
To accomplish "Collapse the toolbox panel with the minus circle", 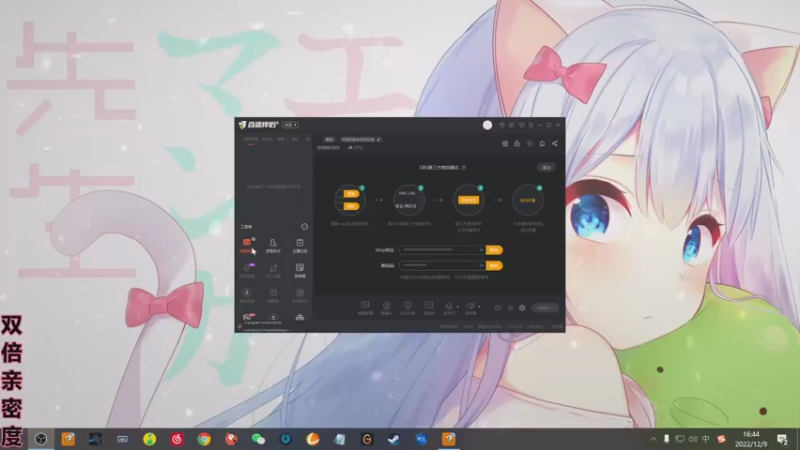I will pos(305,227).
